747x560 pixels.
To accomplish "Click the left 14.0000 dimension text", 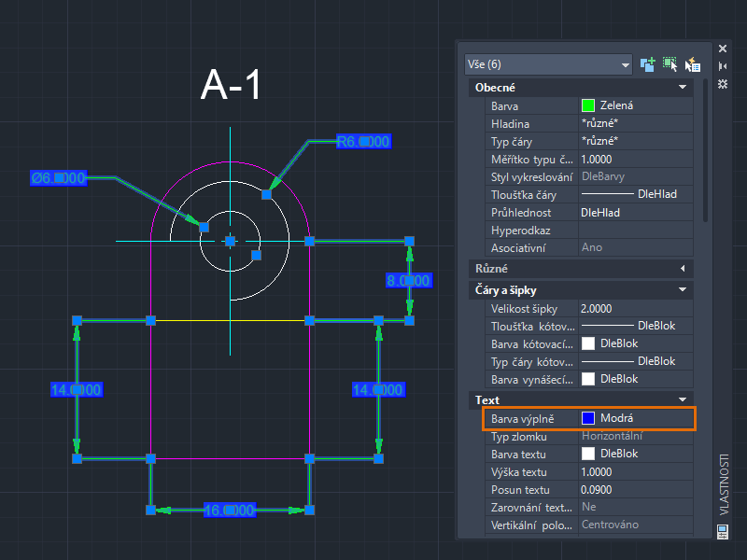I will [77, 389].
